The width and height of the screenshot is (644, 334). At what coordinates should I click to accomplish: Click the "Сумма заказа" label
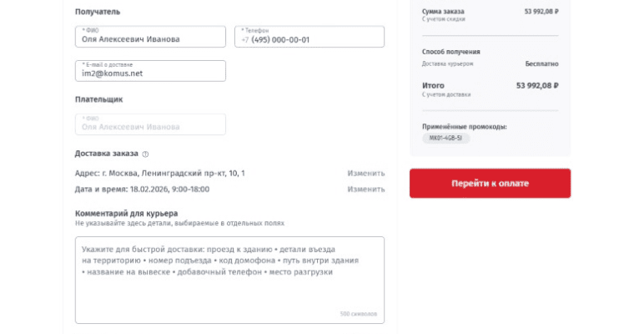tap(443, 11)
